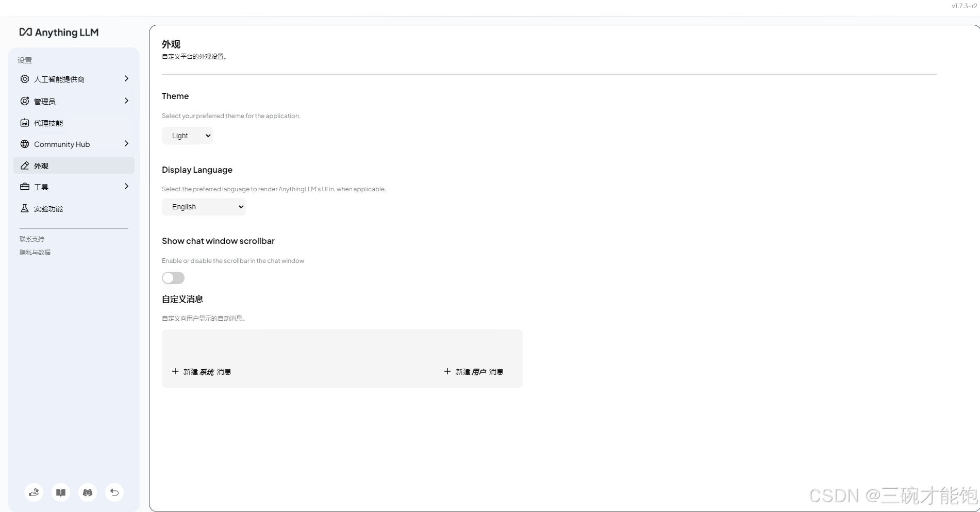The image size is (980, 512).
Task: Click the 外观 pencil icon
Action: (x=24, y=166)
